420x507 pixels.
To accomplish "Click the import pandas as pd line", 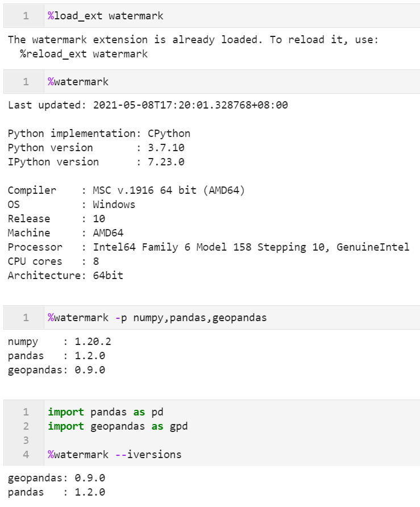I will (106, 412).
